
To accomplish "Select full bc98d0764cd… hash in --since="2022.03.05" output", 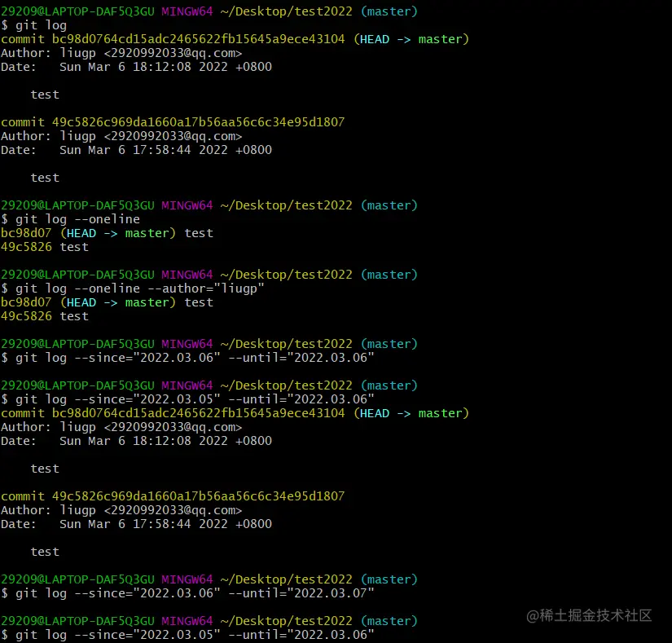I will [199, 414].
